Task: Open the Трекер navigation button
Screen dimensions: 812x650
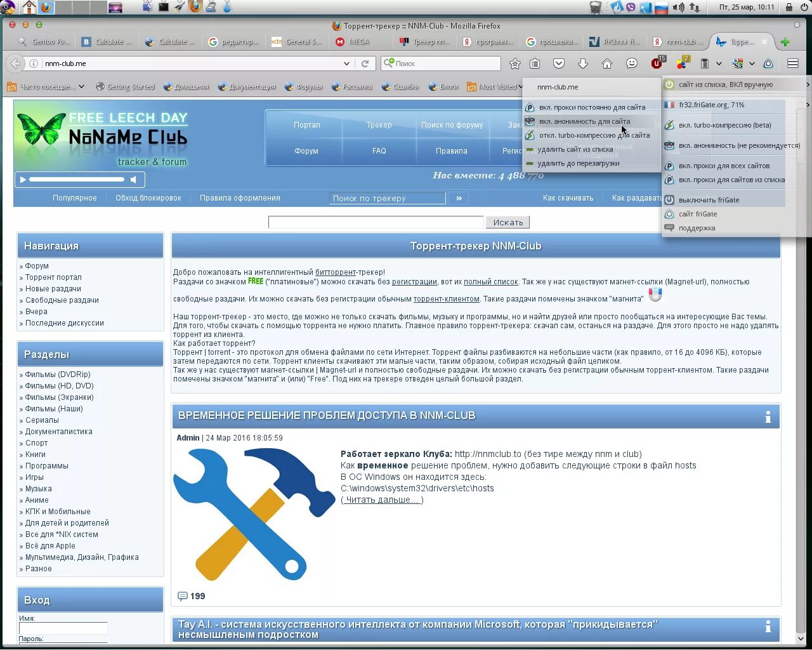Action: click(379, 125)
